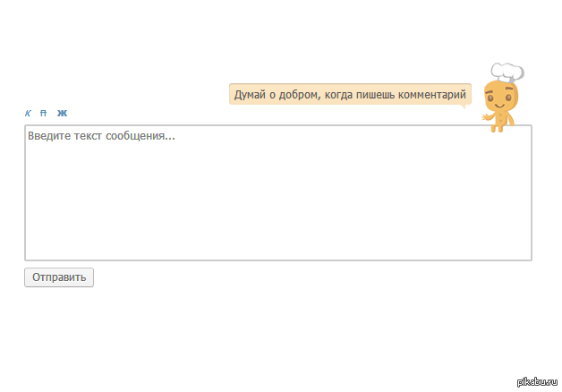This screenshot has width=562, height=392.
Task: Send the comment with the Отправить button
Action: coord(59,277)
